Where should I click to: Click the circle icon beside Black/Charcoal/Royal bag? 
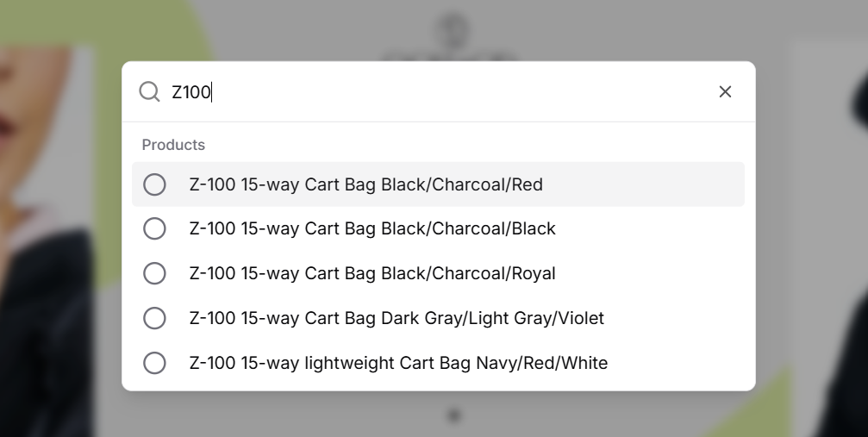(154, 273)
